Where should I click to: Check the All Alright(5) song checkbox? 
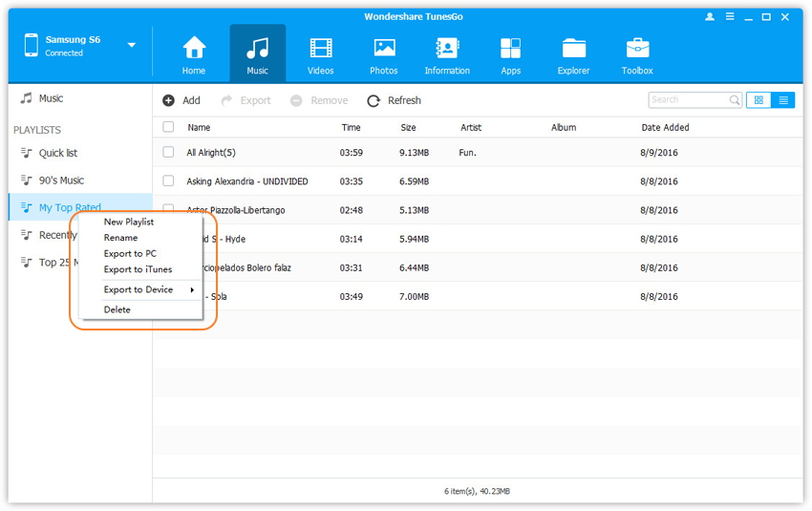click(x=168, y=152)
